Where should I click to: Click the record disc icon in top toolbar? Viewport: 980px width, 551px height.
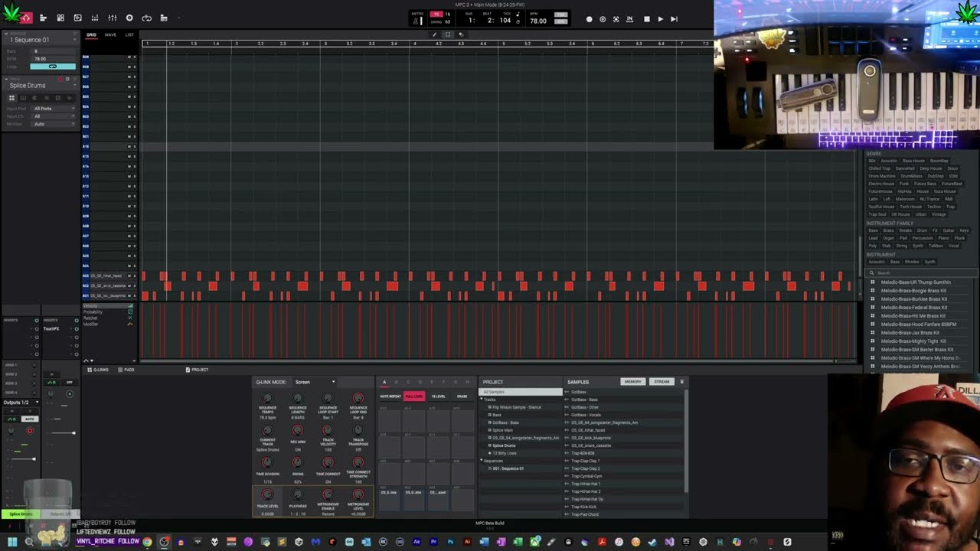click(129, 18)
